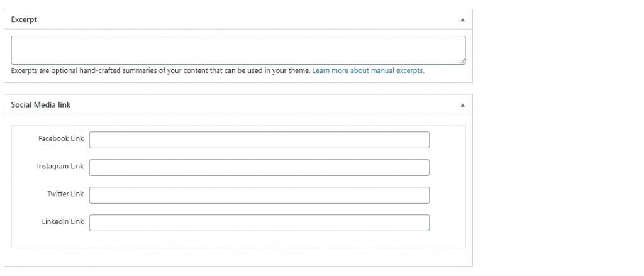Click the Twitter Link label text

(65, 194)
